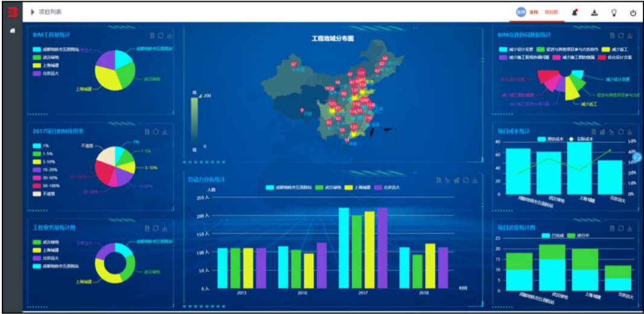Save BIM工程量统计 chart as image
The width and height of the screenshot is (644, 314).
click(170, 36)
